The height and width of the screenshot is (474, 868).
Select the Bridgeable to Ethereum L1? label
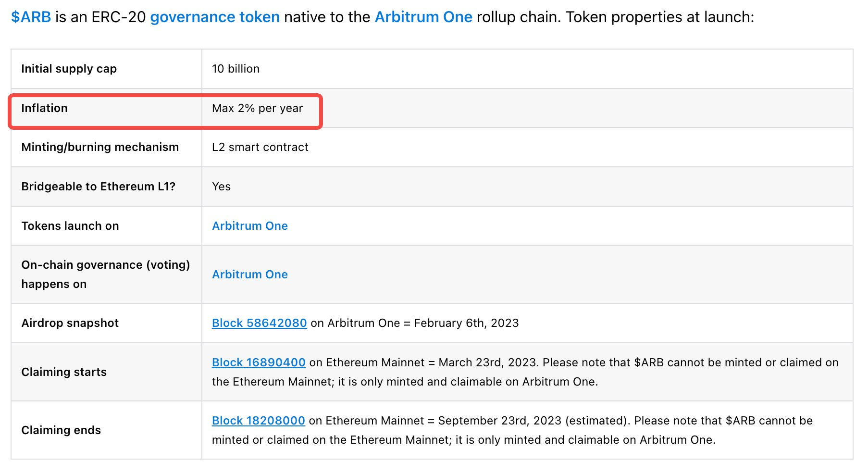pyautogui.click(x=99, y=187)
